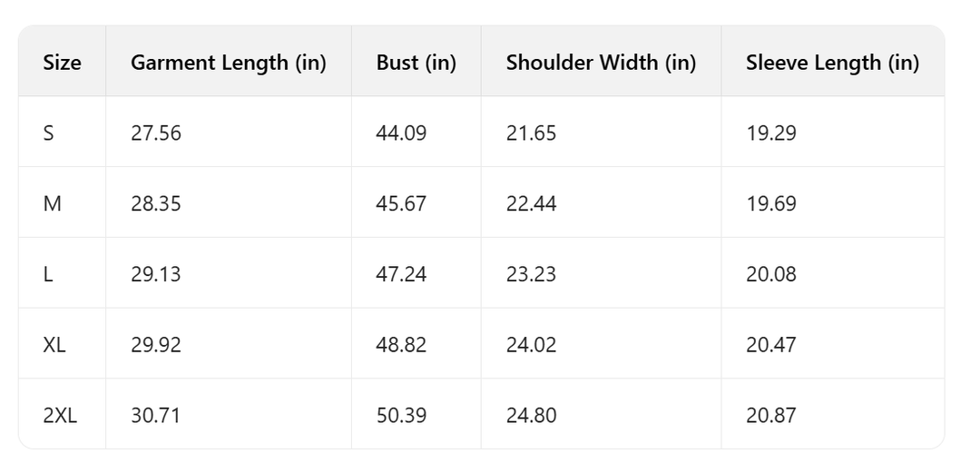Click the Size column header
The image size is (980, 453).
pos(62,63)
